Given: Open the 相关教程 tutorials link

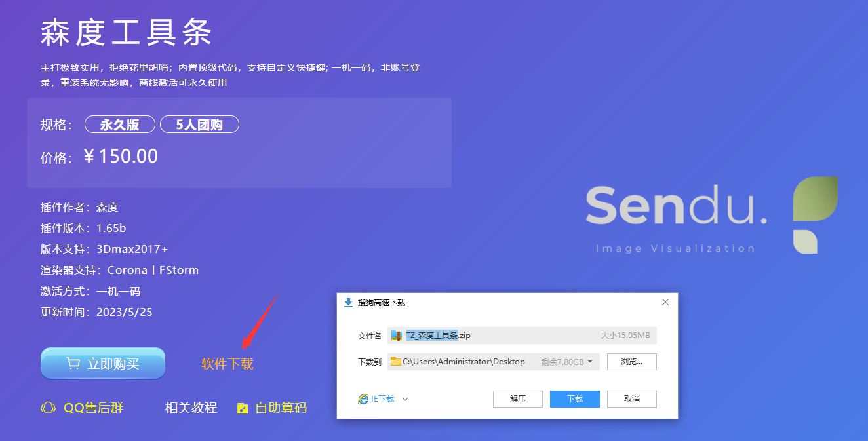Looking at the screenshot, I should tap(191, 408).
